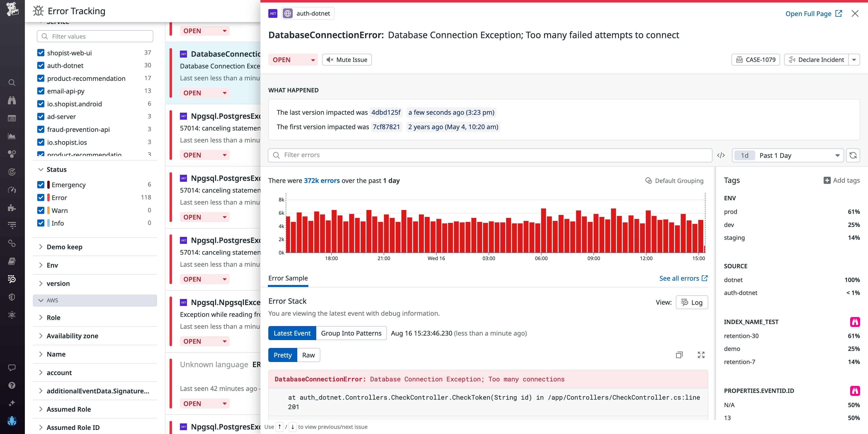The width and height of the screenshot is (868, 434).
Task: Expand the Availability zone facet
Action: [72, 336]
